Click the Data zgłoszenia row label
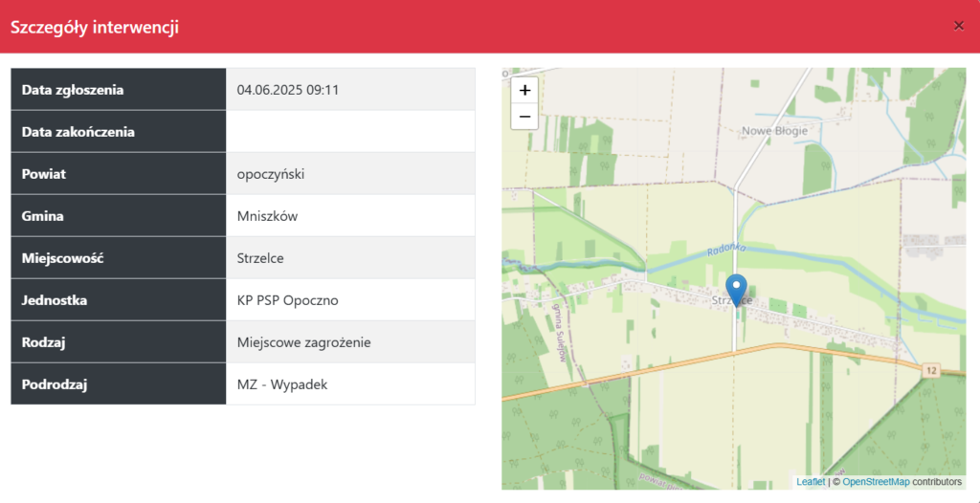Viewport: 980px width, 503px height. (x=73, y=90)
